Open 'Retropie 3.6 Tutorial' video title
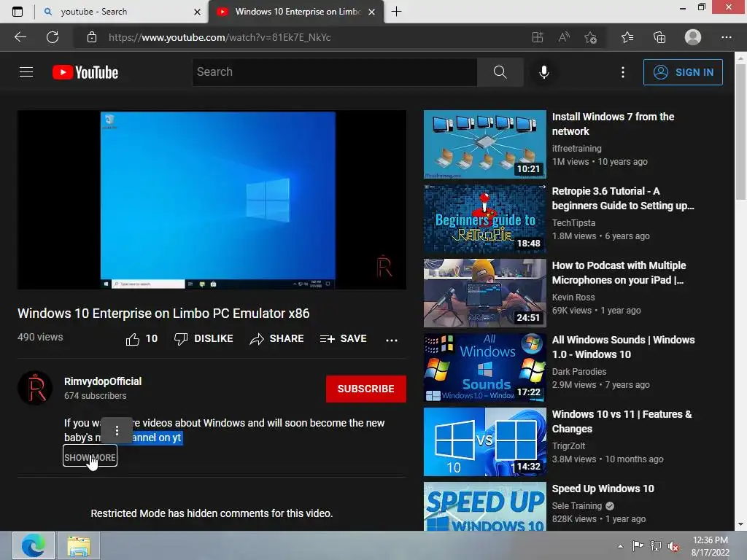This screenshot has height=560, width=747. pyautogui.click(x=623, y=198)
